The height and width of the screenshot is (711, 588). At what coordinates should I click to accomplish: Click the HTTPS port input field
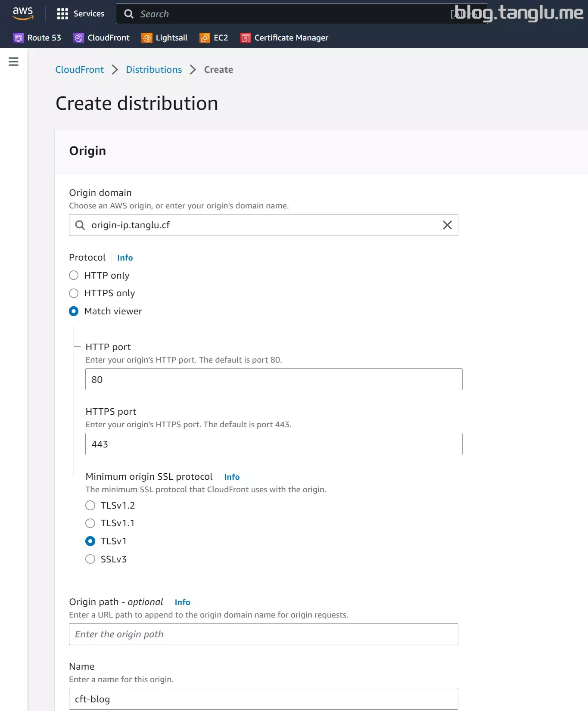point(274,444)
